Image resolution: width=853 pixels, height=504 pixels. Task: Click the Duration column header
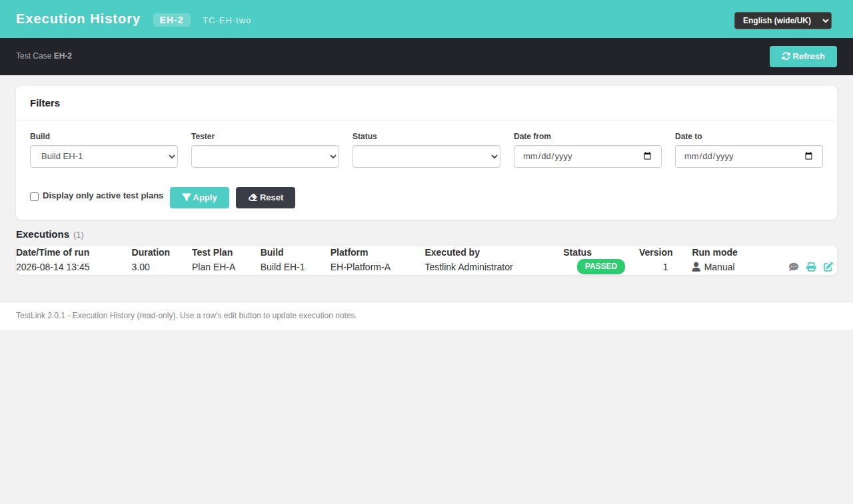coord(151,252)
